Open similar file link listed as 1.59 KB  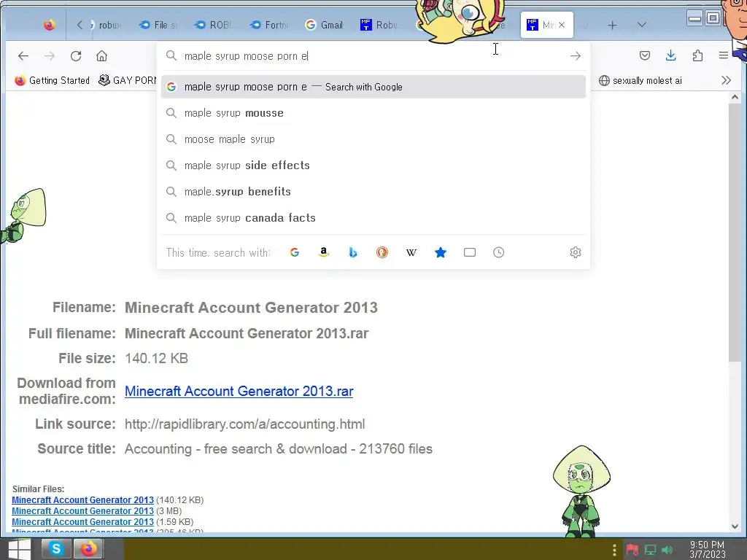click(x=83, y=522)
